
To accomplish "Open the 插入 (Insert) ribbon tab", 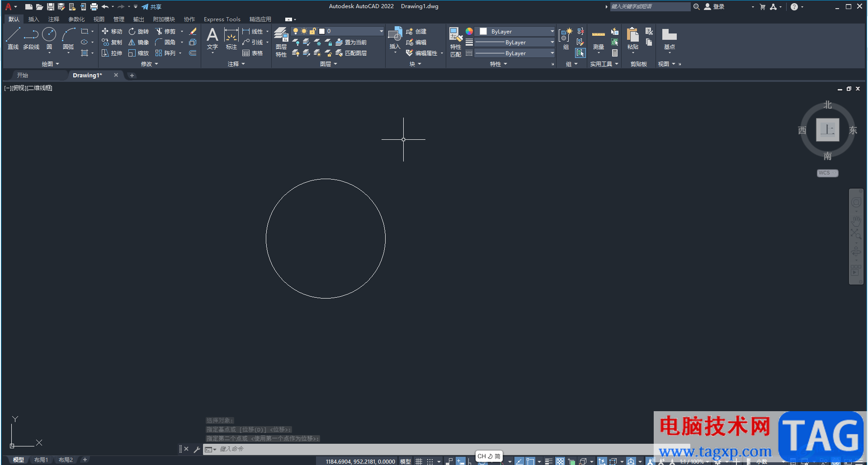I will pos(33,19).
